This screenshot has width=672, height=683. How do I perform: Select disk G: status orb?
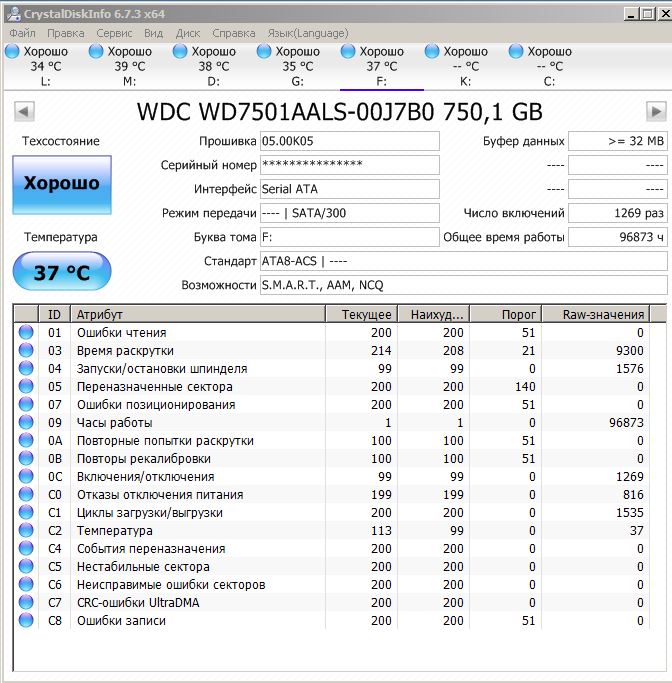pyautogui.click(x=264, y=51)
